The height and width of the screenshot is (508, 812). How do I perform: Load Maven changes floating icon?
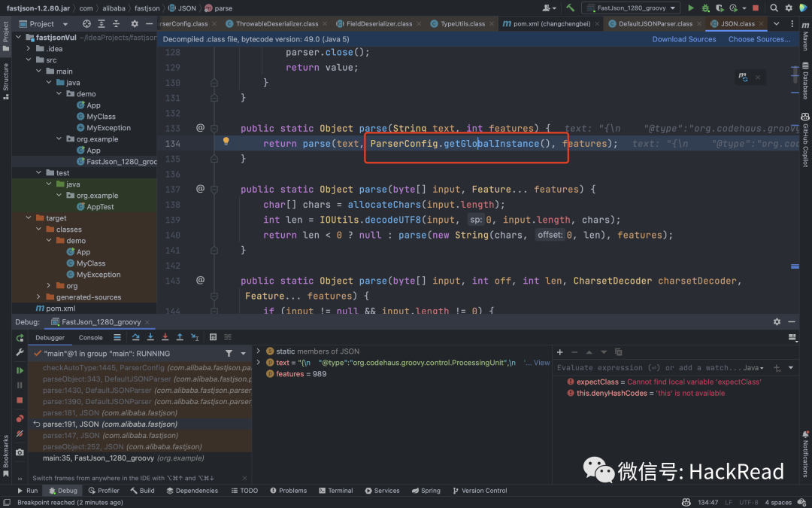(743, 78)
